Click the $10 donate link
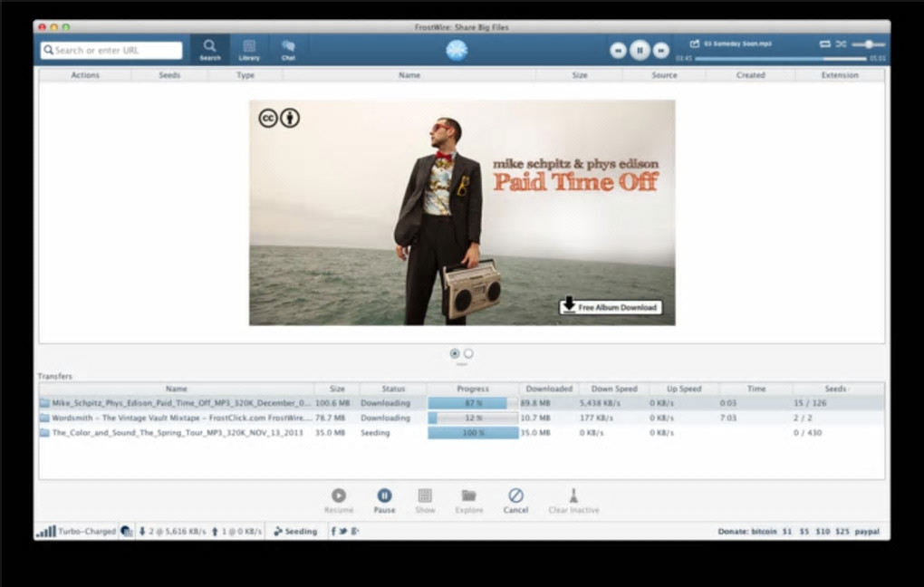Viewport: 924px width, 587px height. (823, 531)
